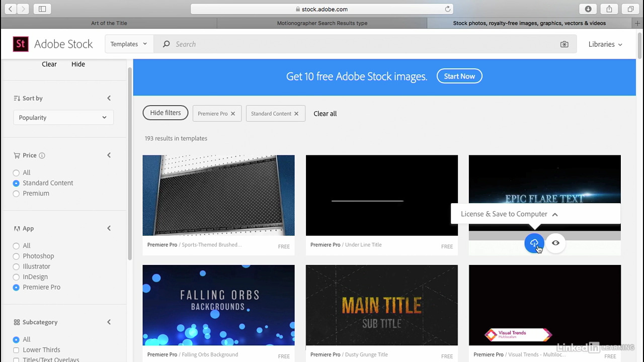Click the Adobe Stock St logo
The image size is (644, 362).
tap(21, 44)
